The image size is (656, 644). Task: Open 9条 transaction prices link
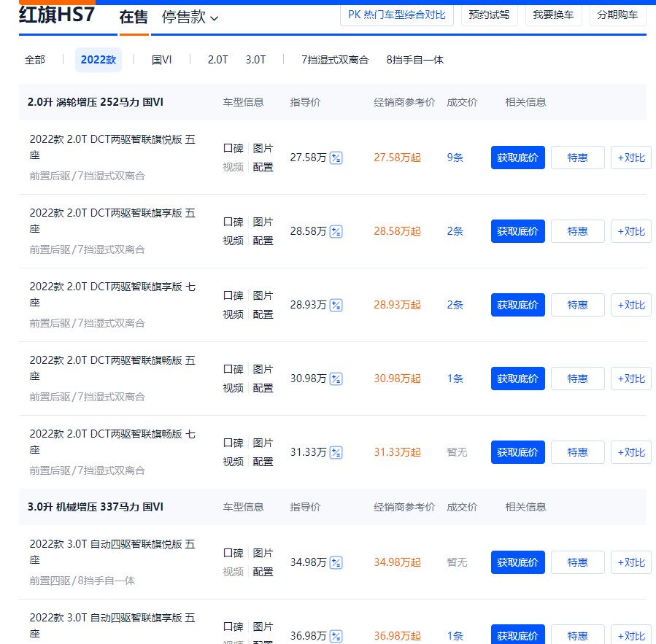tap(455, 158)
